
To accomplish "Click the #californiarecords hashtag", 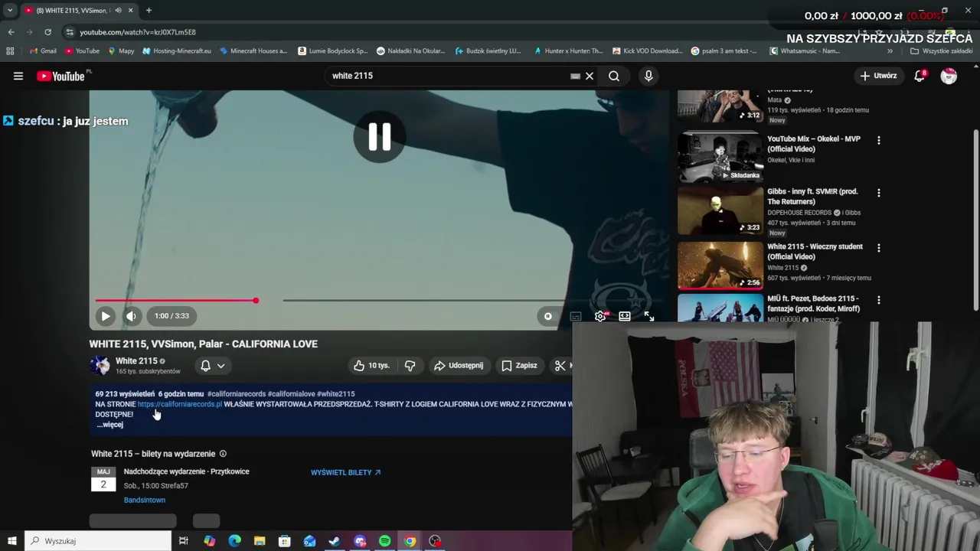I will tap(236, 394).
